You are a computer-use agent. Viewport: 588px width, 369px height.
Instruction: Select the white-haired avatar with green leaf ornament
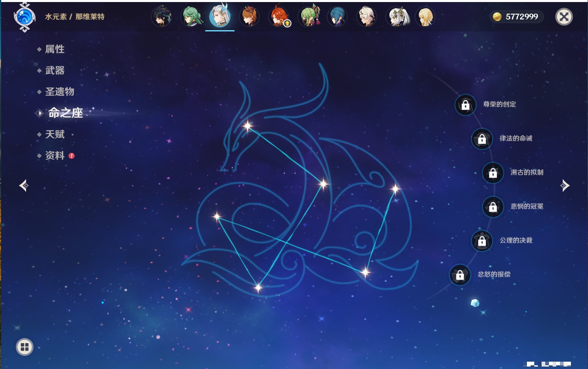[x=397, y=17]
